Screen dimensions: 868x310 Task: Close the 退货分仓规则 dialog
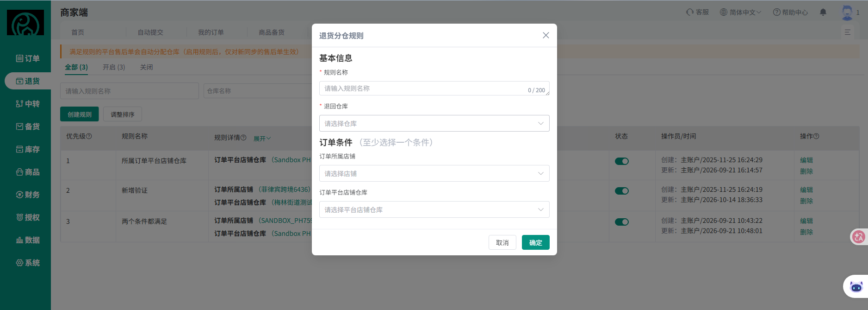(x=546, y=35)
